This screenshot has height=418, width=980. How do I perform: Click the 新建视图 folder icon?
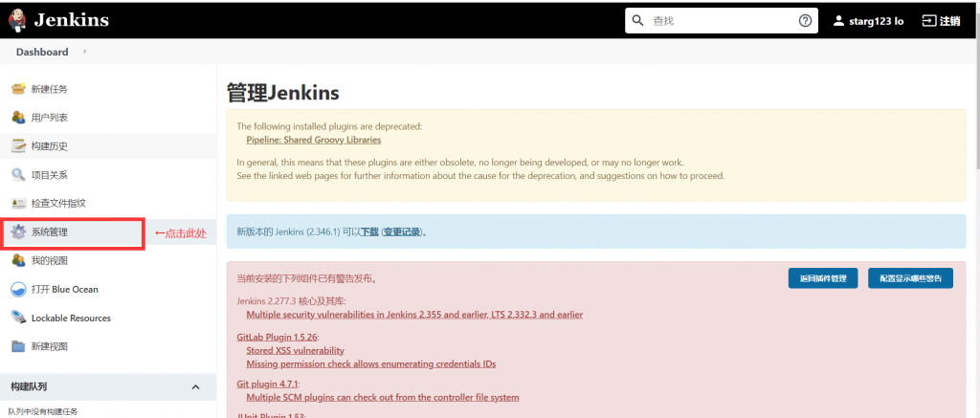tap(19, 346)
